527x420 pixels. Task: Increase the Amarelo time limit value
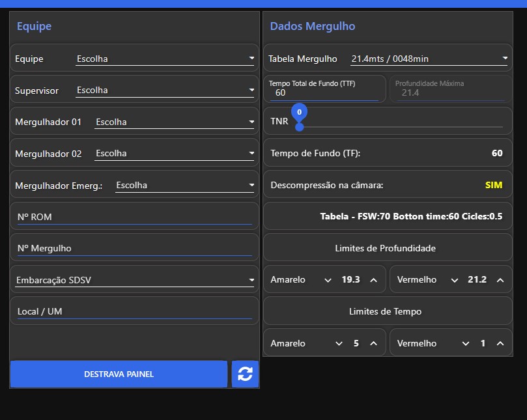[x=373, y=344]
